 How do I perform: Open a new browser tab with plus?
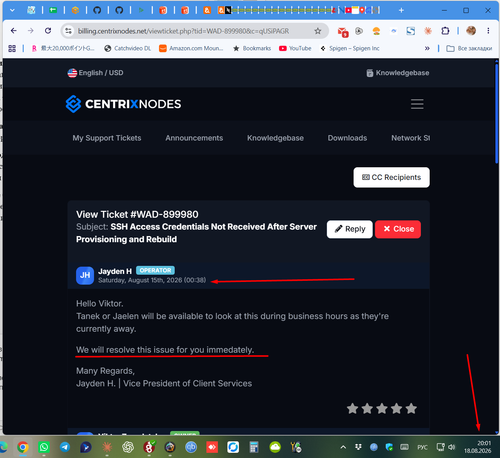coord(401,10)
